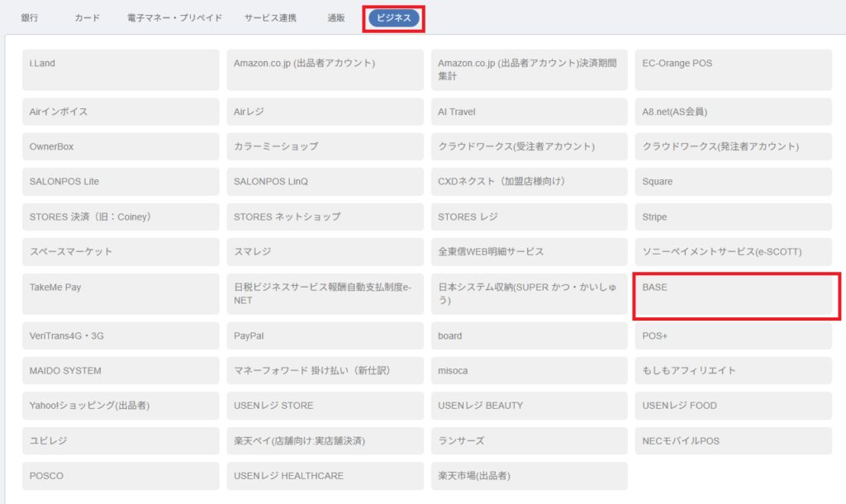Select Amazon.co.jp (出品者アカウント) service
The height and width of the screenshot is (504, 846).
pyautogui.click(x=325, y=70)
